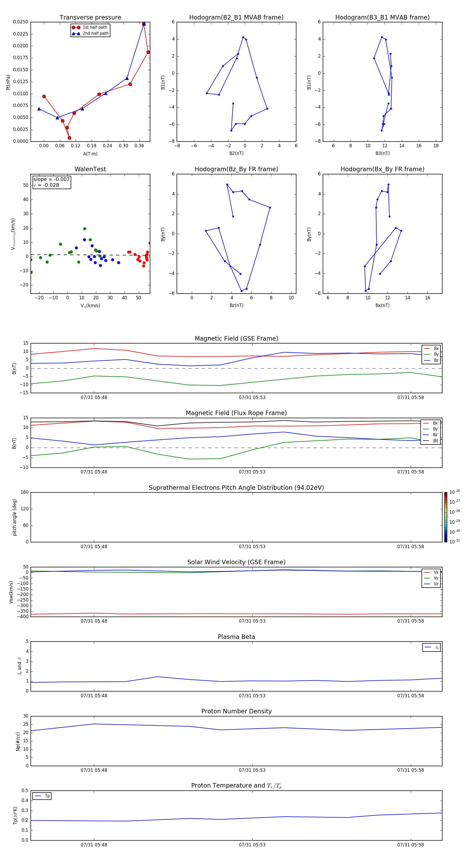Click the "Hodogram(Bz_By FR frame)" title
Screen dimensions: 473x868
point(236,169)
